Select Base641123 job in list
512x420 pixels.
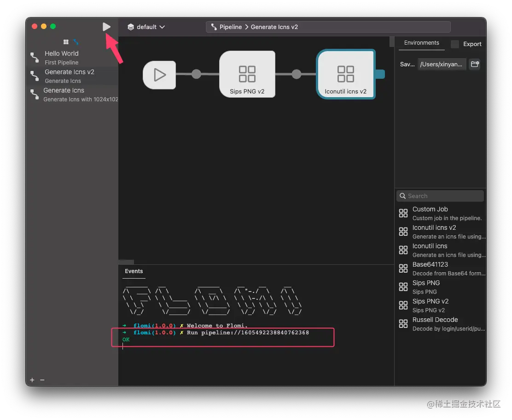(441, 269)
